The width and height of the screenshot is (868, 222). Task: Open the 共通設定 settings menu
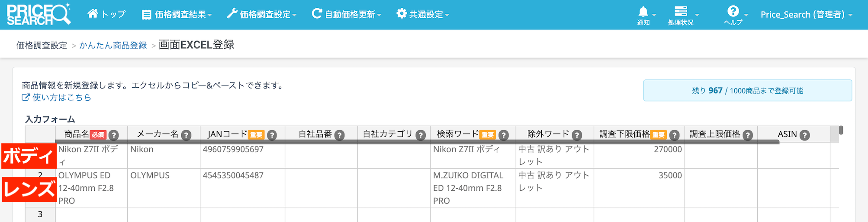point(423,15)
